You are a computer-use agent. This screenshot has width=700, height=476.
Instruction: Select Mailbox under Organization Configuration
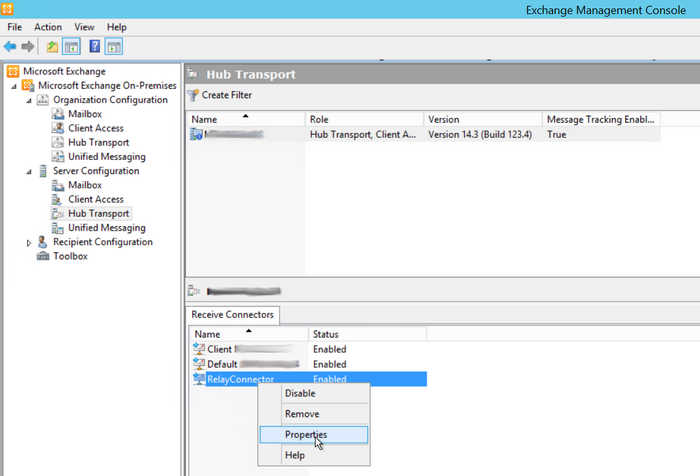click(x=85, y=114)
